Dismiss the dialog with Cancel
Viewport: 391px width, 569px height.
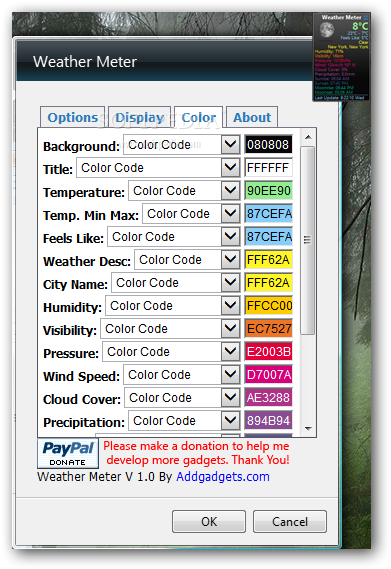290,521
